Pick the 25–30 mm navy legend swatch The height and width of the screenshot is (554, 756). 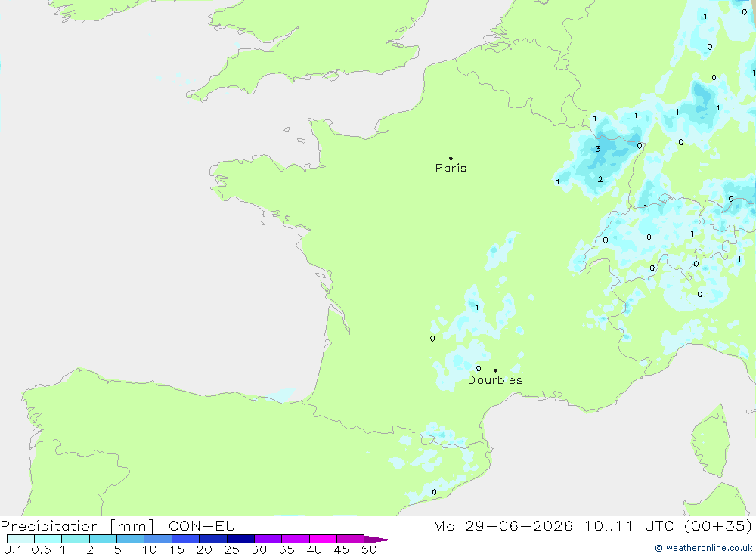(240, 539)
